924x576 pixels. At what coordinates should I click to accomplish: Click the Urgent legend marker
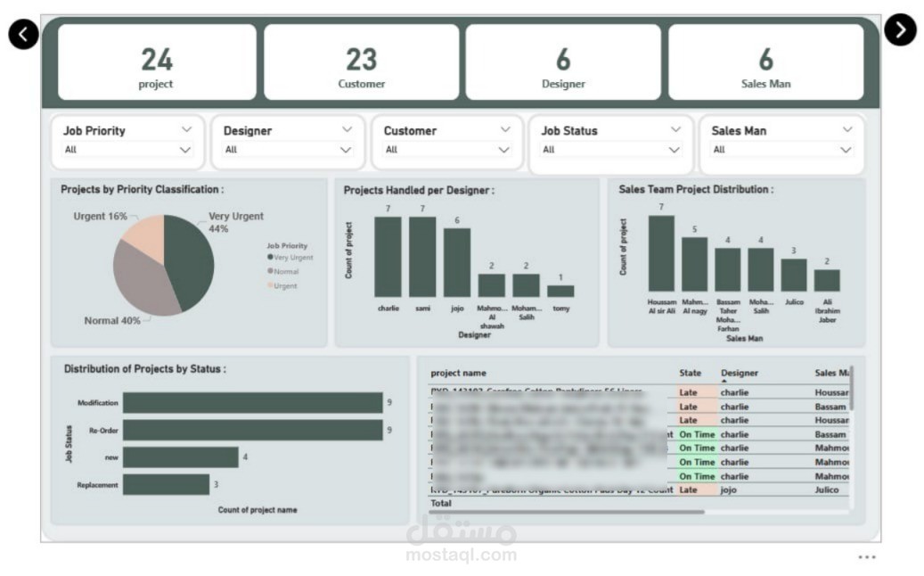click(x=270, y=285)
